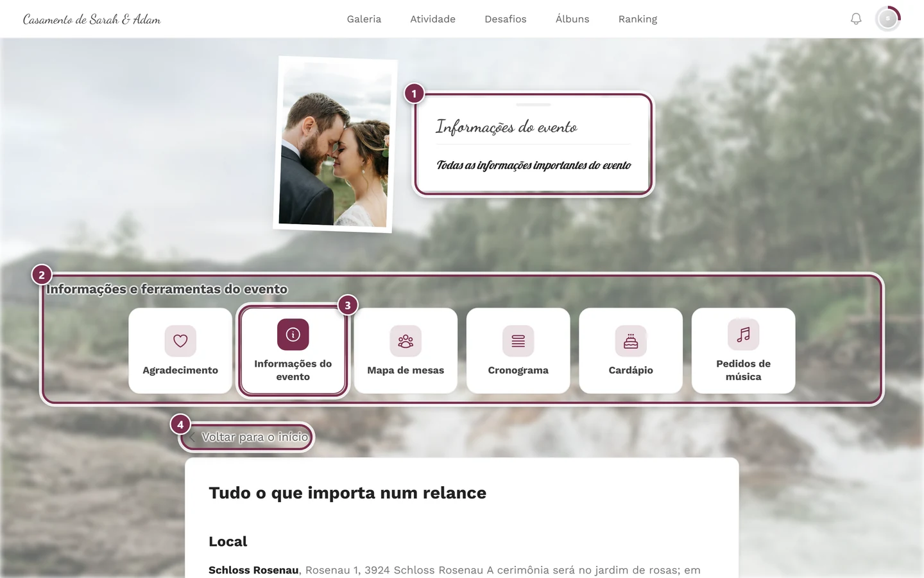Click the heart icon in Agradecimento card
The height and width of the screenshot is (578, 924).
[180, 341]
